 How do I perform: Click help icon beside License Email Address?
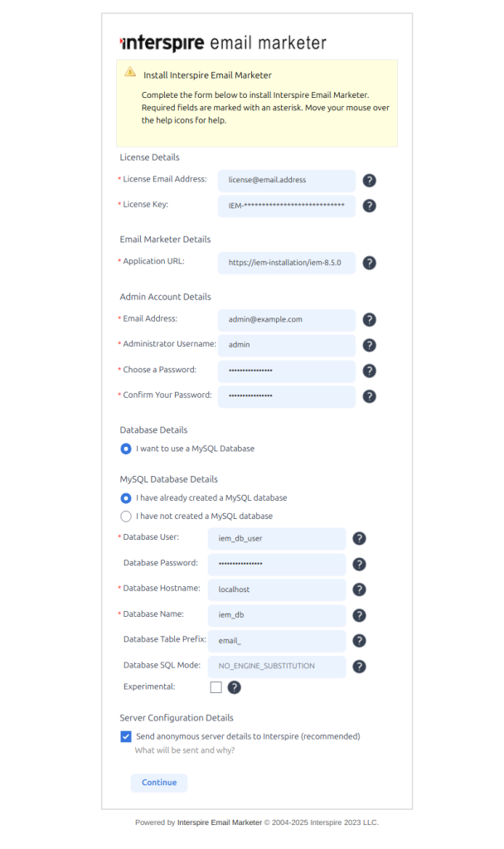[x=370, y=180]
